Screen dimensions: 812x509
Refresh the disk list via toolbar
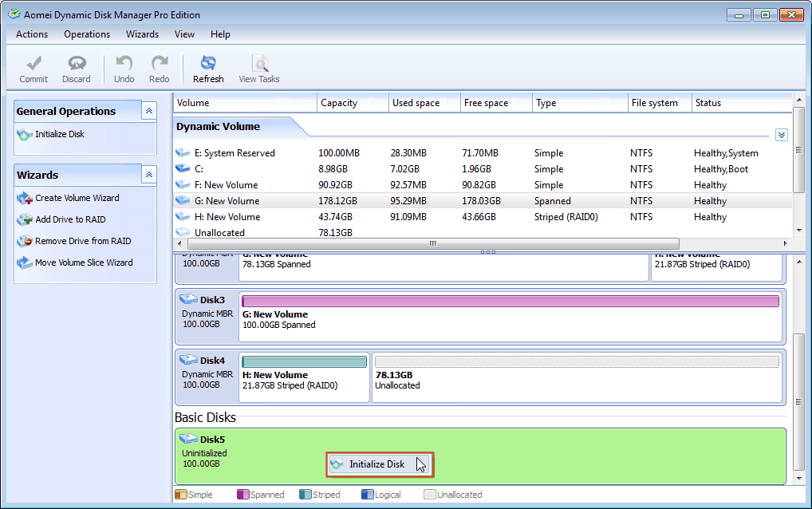(208, 64)
